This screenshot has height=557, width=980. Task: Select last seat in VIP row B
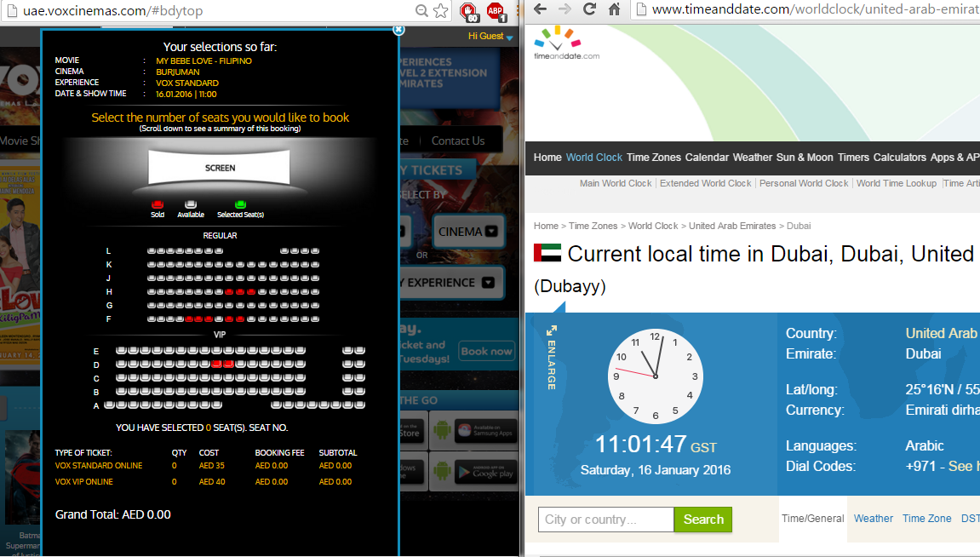[360, 391]
